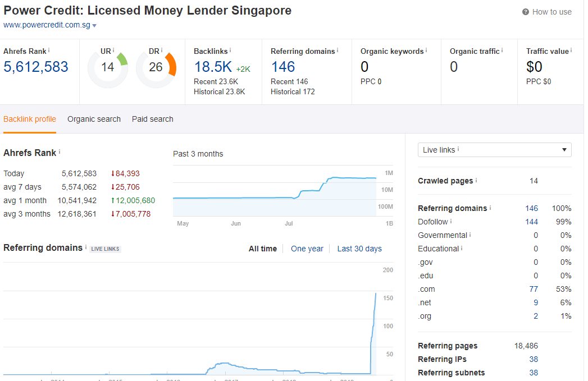588x381 pixels.
Task: Click the DR 26 donut gauge
Action: tap(156, 68)
